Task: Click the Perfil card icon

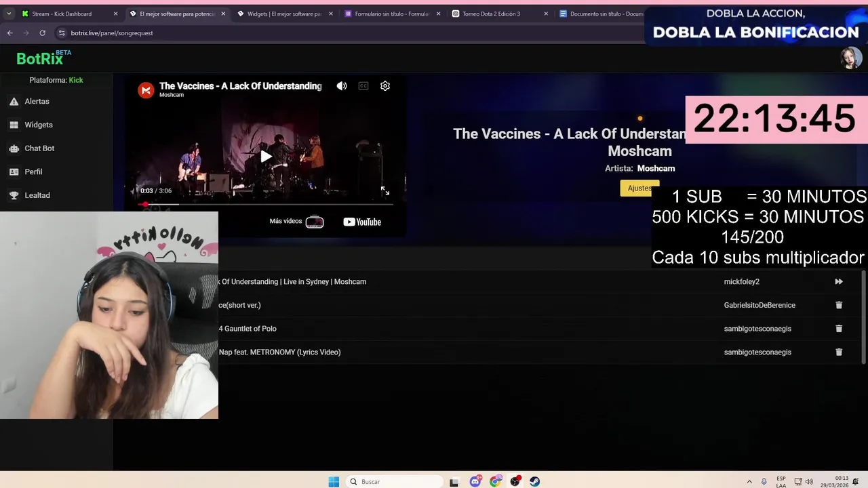Action: (x=14, y=171)
